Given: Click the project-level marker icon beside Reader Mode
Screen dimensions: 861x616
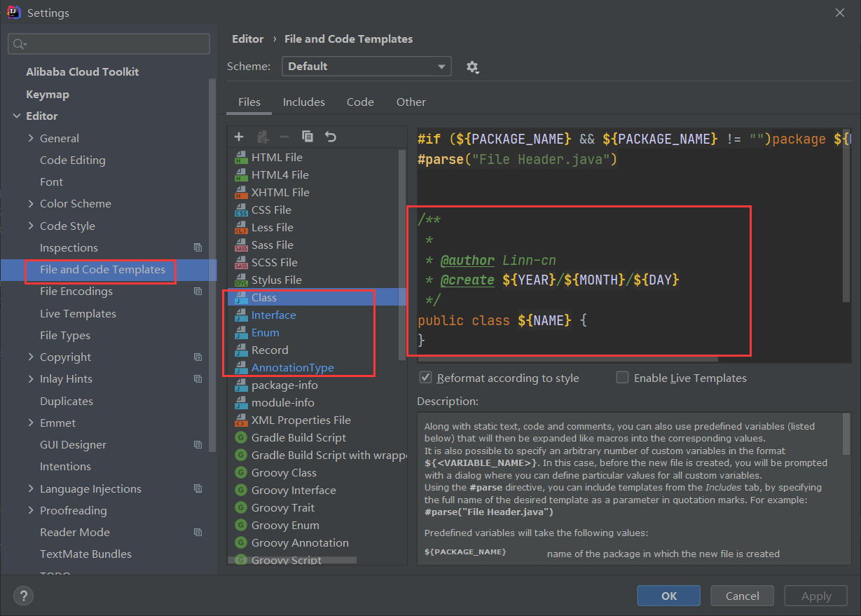Looking at the screenshot, I should point(198,532).
